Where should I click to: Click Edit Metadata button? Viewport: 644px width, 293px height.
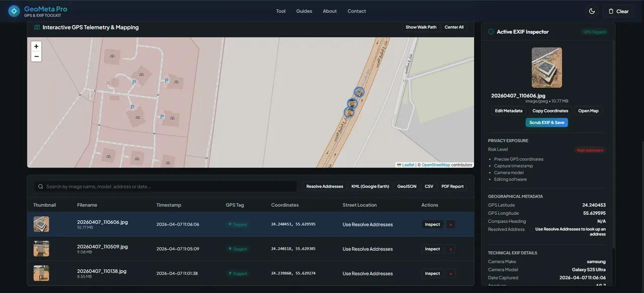pyautogui.click(x=509, y=111)
